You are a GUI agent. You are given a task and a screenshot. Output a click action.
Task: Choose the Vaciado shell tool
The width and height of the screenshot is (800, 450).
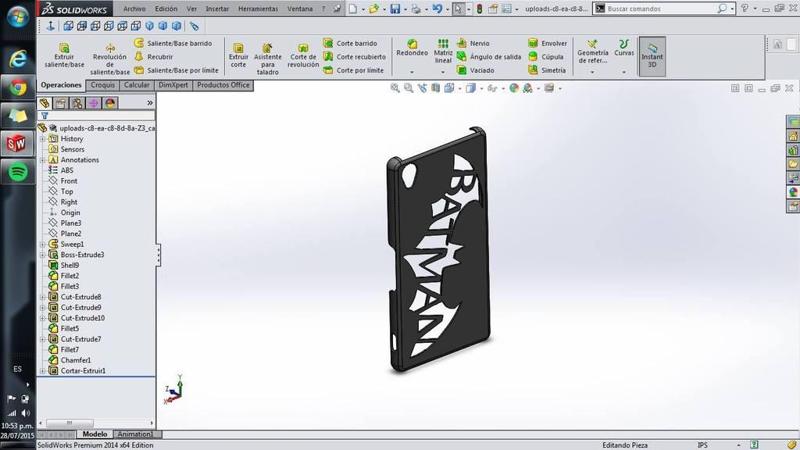[x=476, y=70]
